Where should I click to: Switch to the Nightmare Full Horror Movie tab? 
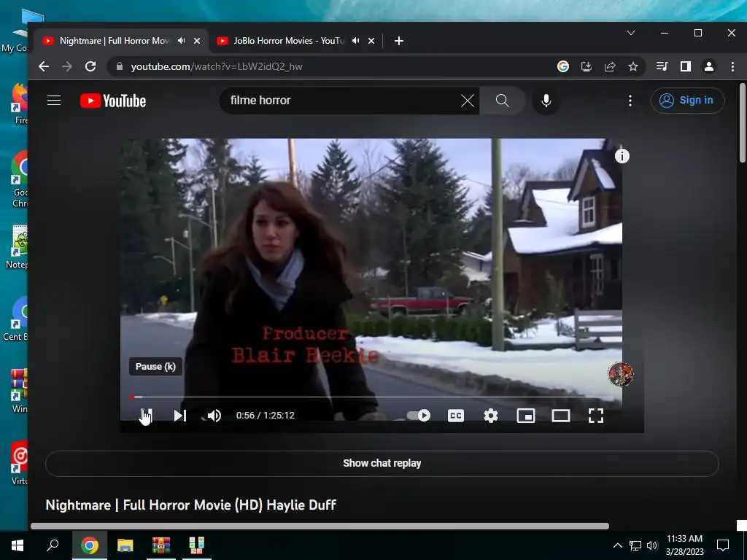115,41
